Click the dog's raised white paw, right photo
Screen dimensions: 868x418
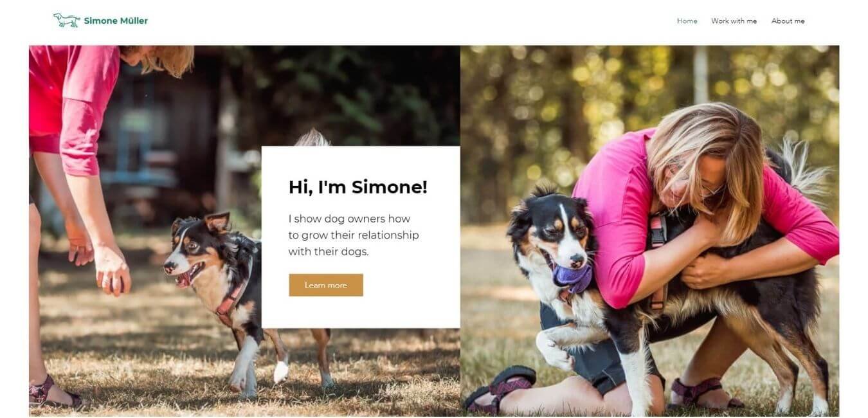coord(553,347)
